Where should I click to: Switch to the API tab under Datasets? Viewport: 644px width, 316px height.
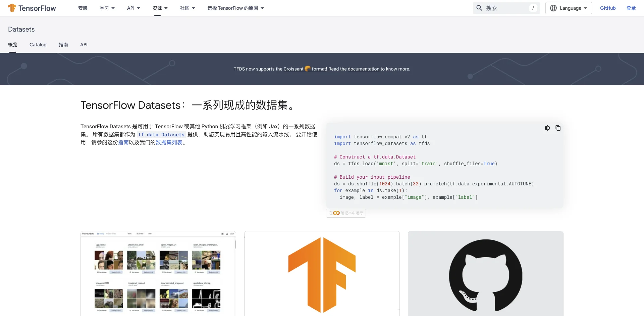(x=84, y=45)
